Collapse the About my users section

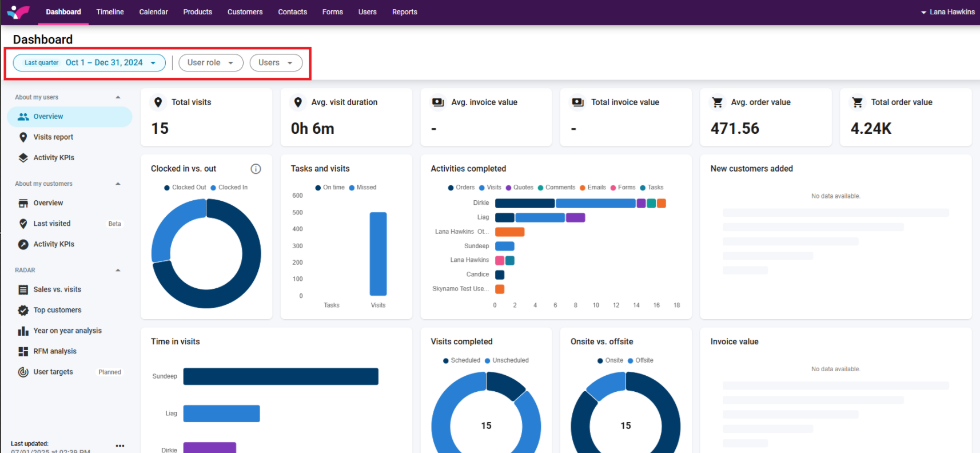tap(118, 97)
